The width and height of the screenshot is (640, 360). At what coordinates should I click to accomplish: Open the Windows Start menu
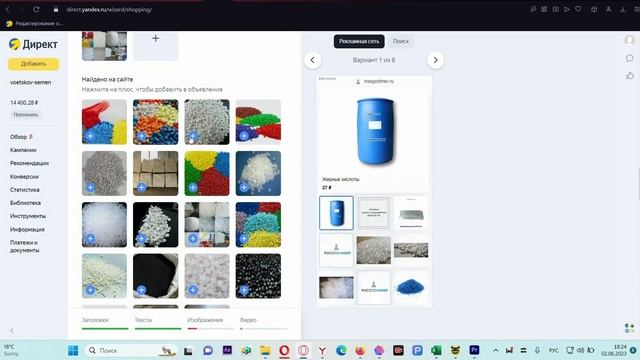click(73, 350)
